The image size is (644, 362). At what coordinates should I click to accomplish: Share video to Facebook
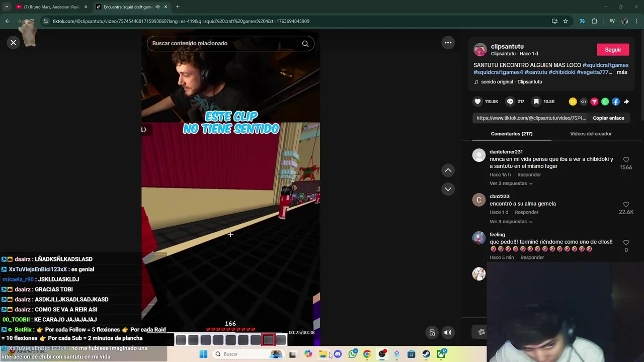click(x=616, y=102)
